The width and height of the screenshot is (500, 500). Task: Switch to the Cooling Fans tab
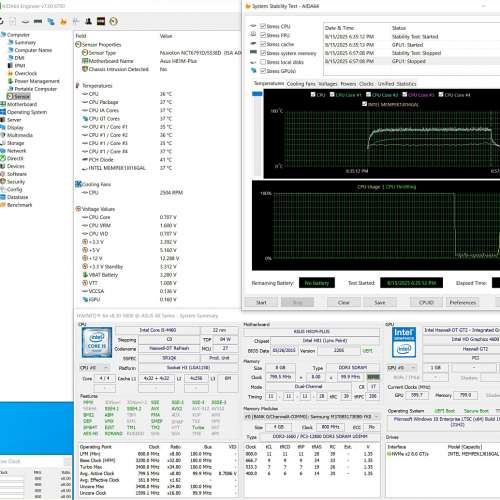click(301, 84)
